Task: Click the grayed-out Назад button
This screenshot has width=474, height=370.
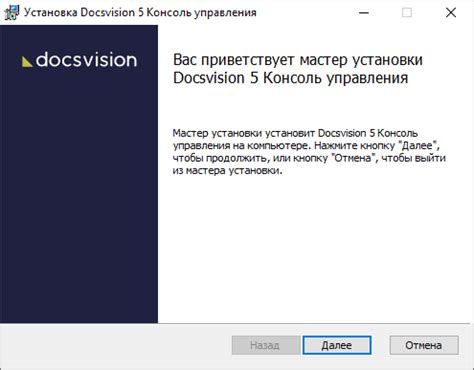Action: (265, 345)
